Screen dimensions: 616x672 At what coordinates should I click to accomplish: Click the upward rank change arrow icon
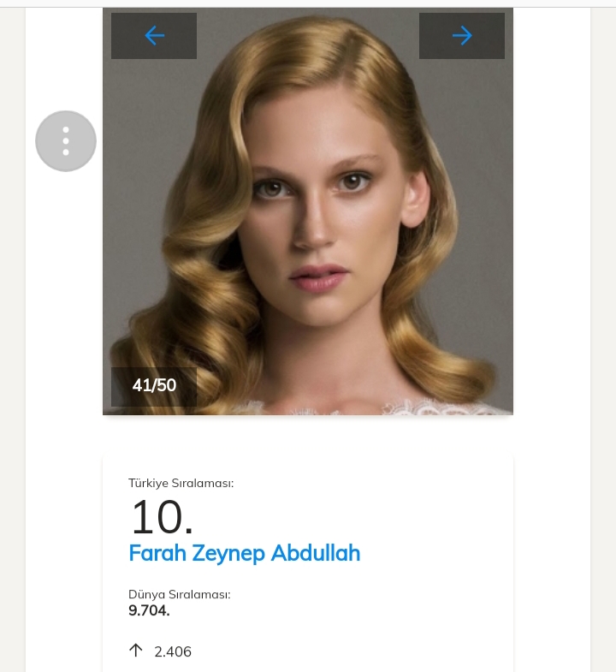tap(135, 651)
